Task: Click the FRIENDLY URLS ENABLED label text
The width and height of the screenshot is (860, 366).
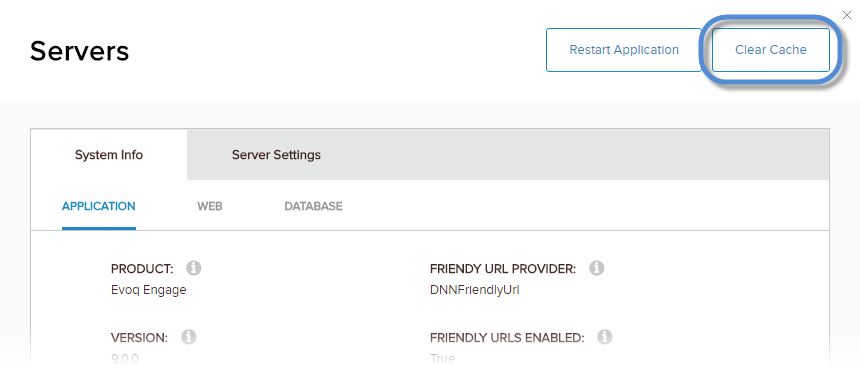Action: click(507, 337)
